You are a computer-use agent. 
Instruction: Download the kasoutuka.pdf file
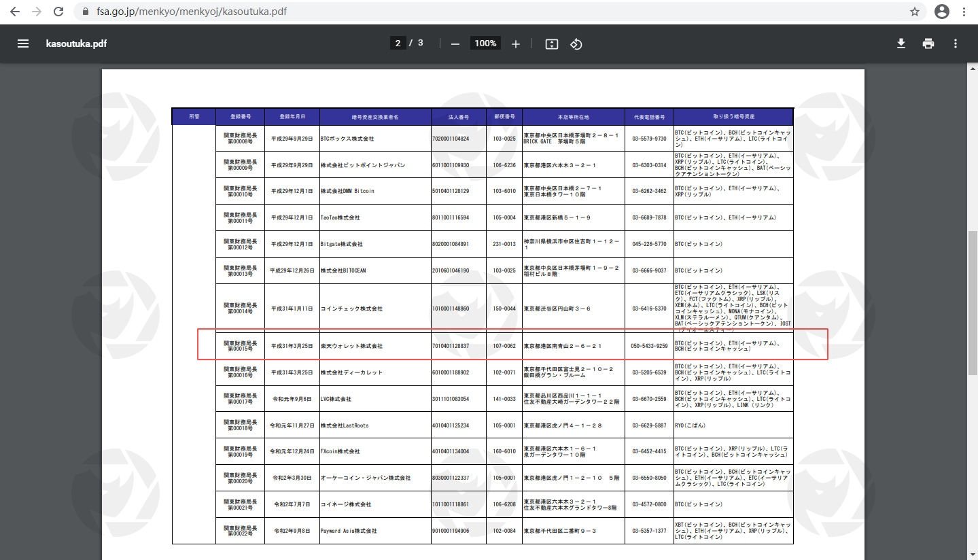pos(901,43)
